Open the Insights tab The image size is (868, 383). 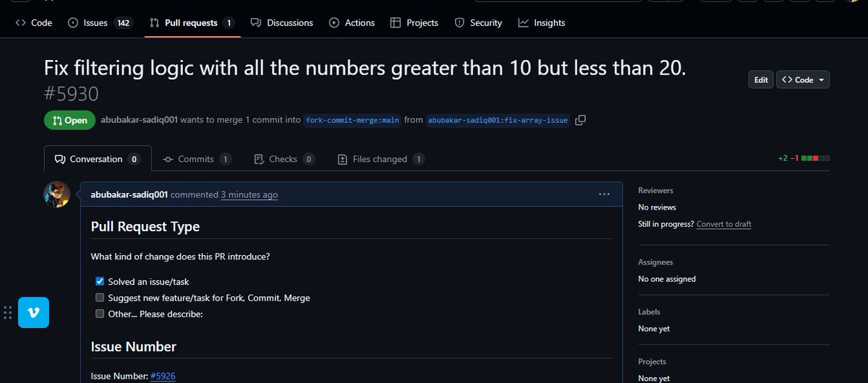click(541, 23)
